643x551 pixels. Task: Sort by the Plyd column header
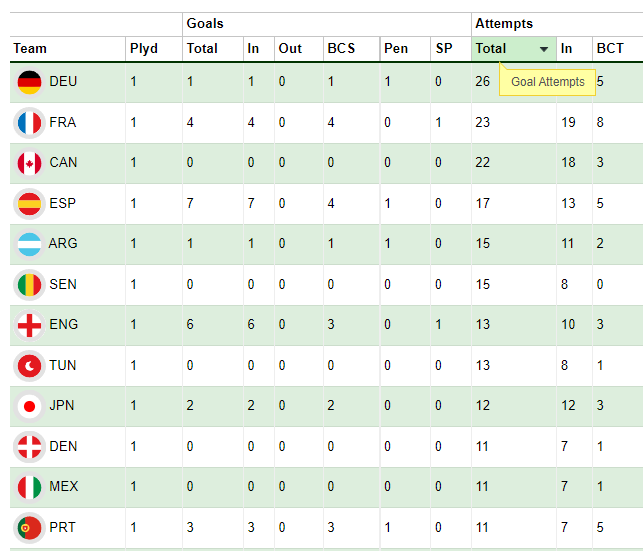pyautogui.click(x=144, y=48)
